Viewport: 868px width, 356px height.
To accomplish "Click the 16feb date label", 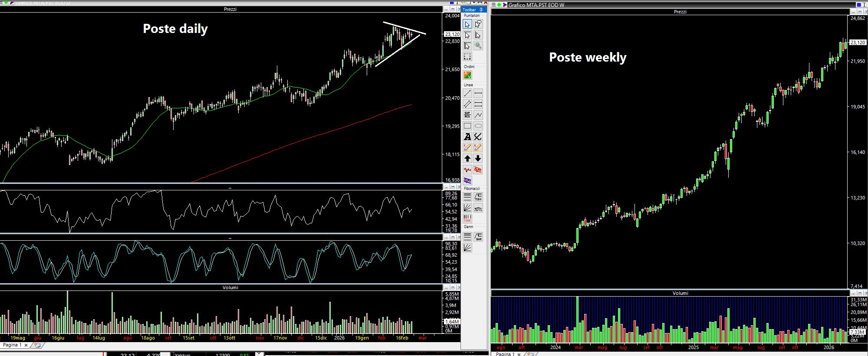I will click(x=402, y=338).
